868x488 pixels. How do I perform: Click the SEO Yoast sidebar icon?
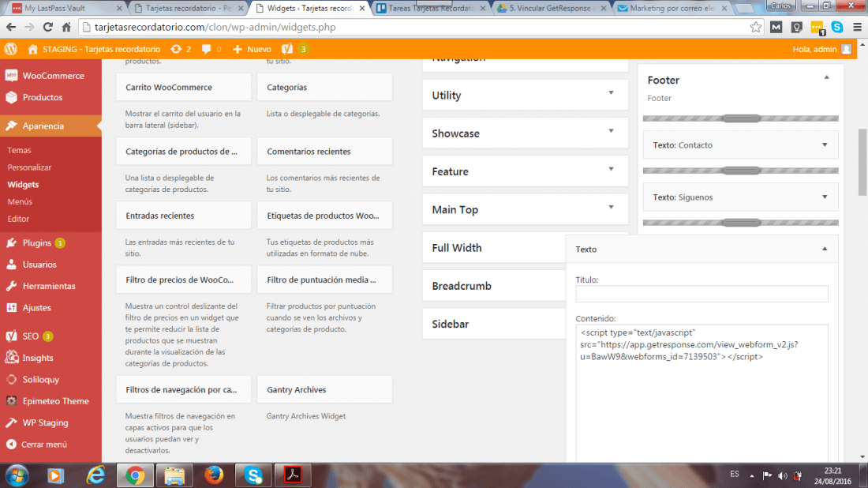(x=12, y=336)
